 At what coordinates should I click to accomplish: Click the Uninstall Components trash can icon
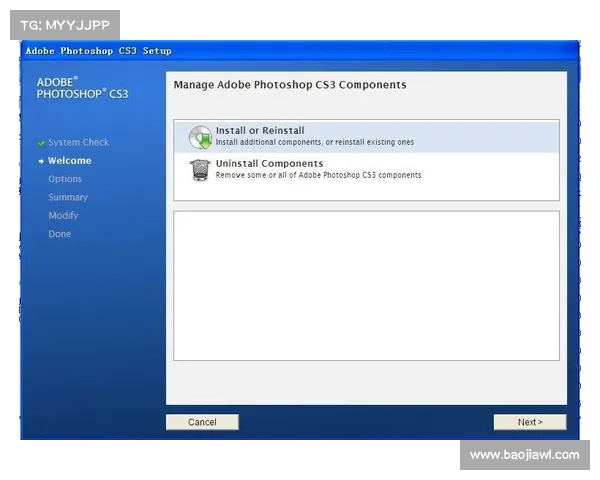(200, 170)
